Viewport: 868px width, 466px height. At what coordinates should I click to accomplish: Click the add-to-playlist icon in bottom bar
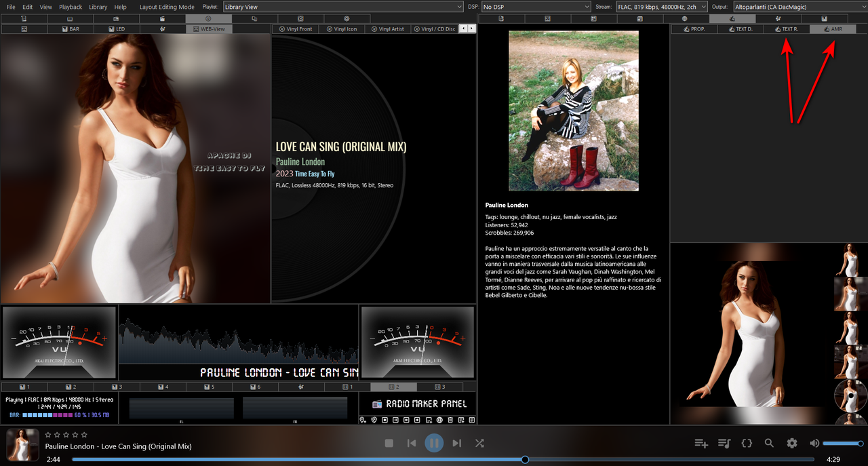tap(701, 443)
